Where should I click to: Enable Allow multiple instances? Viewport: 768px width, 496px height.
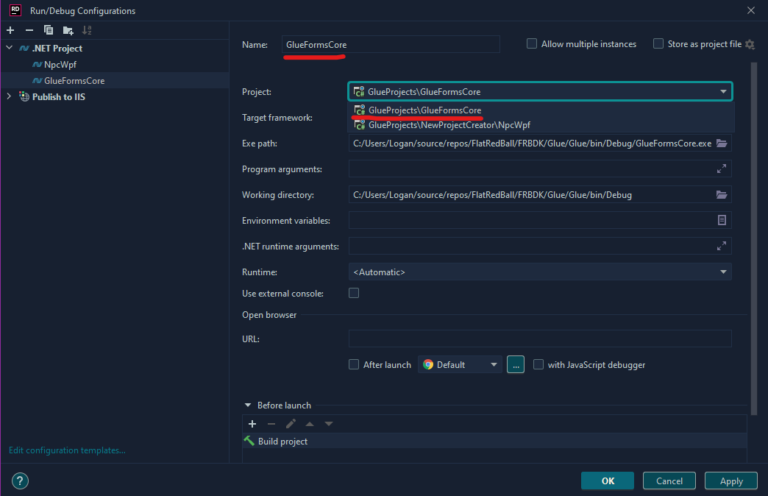point(532,44)
